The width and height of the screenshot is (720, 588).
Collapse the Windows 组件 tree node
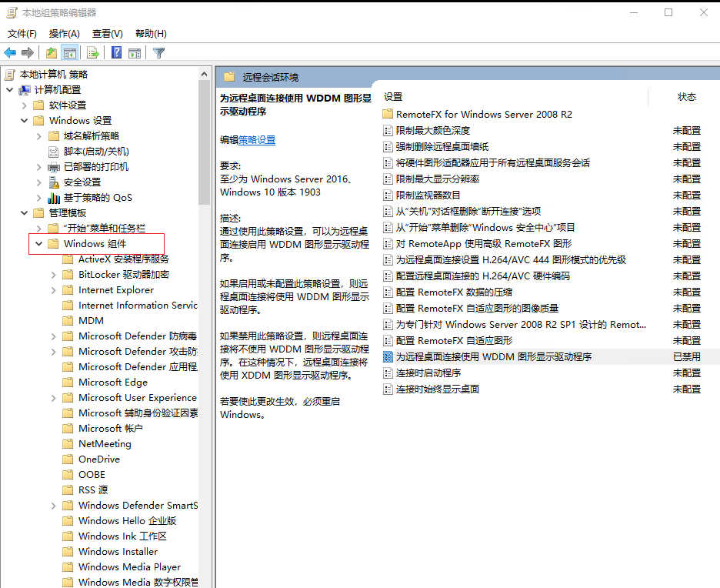click(x=38, y=244)
